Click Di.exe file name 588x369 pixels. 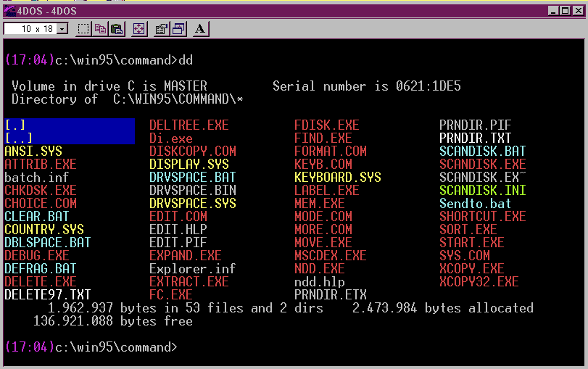(171, 138)
